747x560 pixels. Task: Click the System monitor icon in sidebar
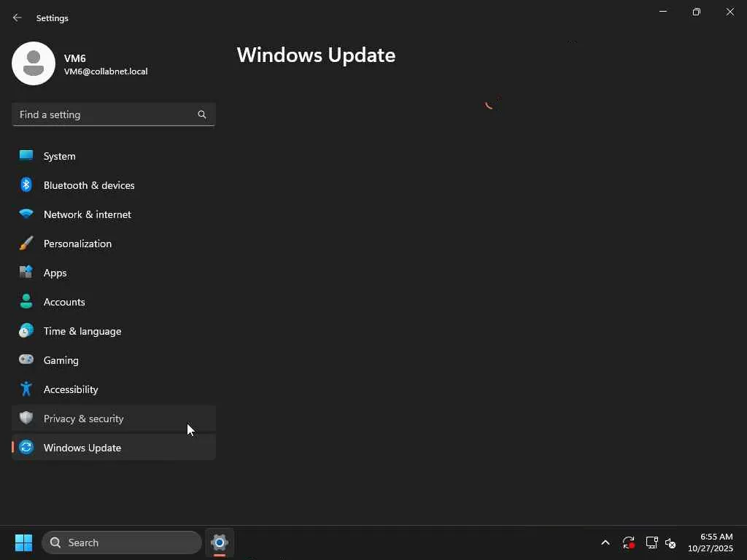pyautogui.click(x=26, y=156)
